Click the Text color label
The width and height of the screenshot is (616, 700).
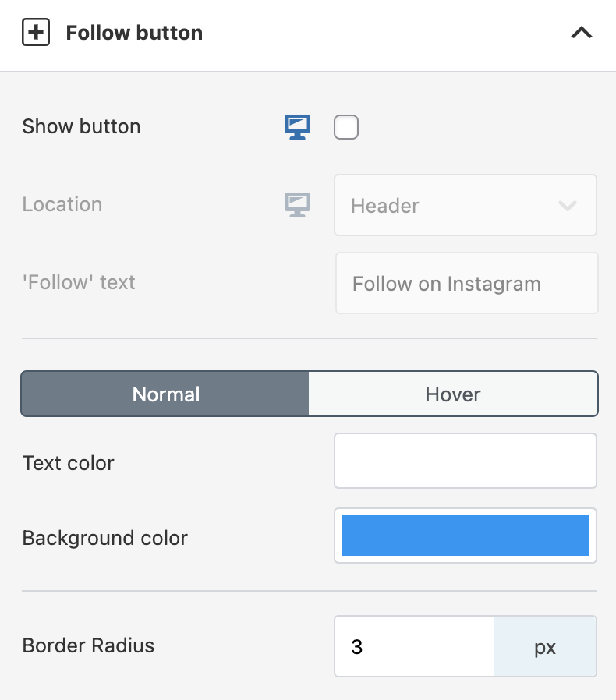pyautogui.click(x=69, y=463)
